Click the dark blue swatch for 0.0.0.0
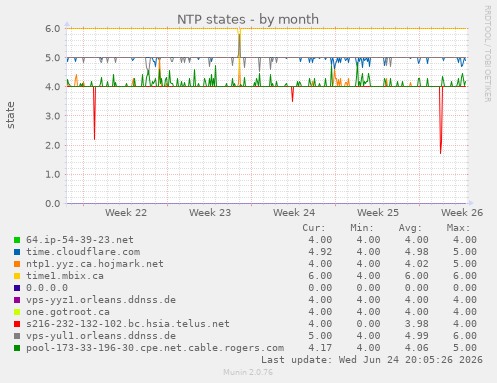This screenshot has width=497, height=383. pos(17,288)
